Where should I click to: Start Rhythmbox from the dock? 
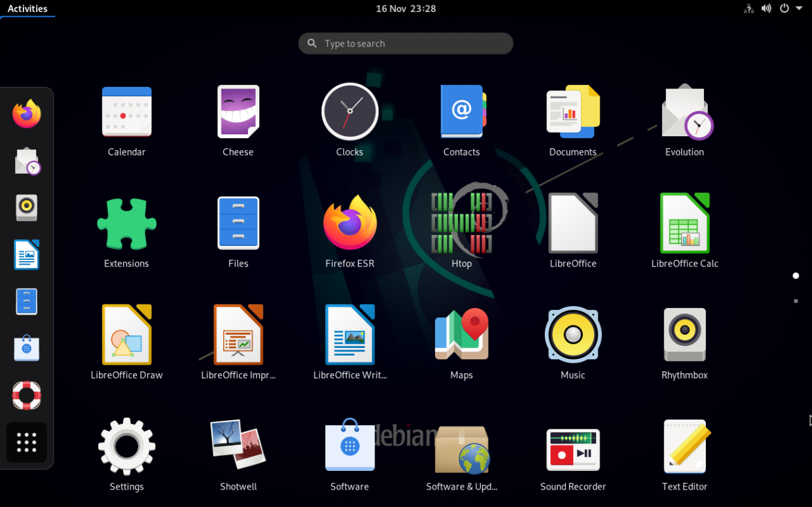(x=27, y=207)
